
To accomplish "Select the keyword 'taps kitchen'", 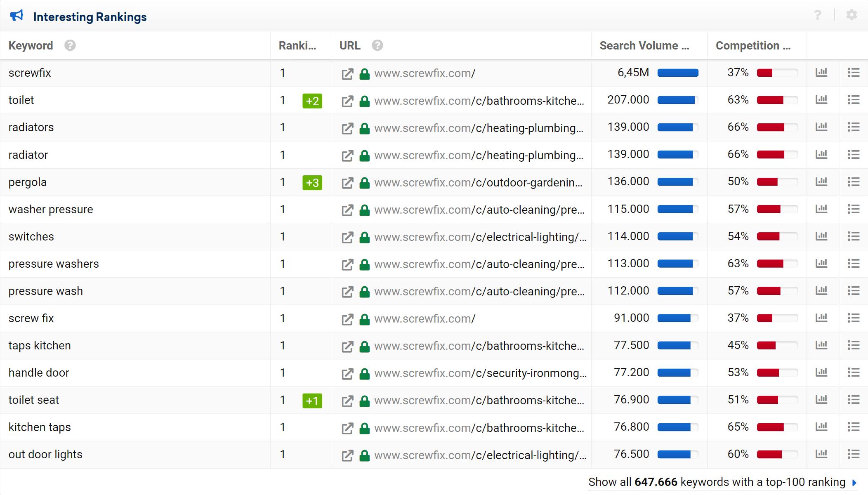I will tap(40, 345).
